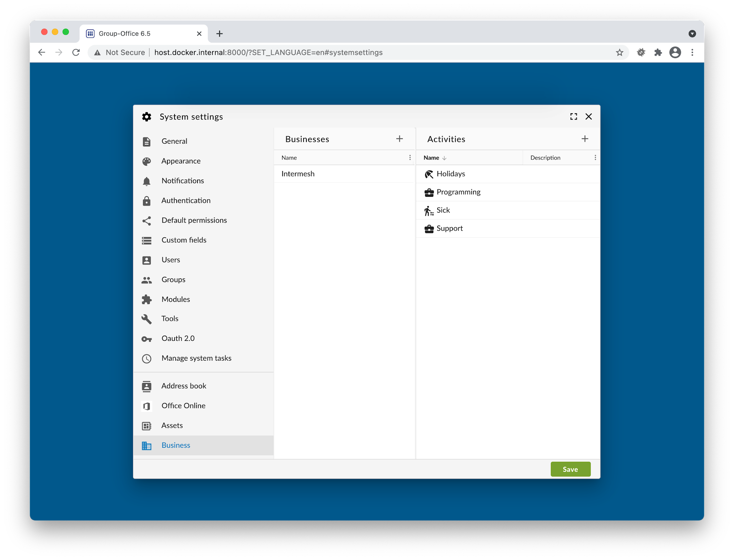This screenshot has width=734, height=560.
Task: Open the Appearance settings section
Action: coord(181,161)
